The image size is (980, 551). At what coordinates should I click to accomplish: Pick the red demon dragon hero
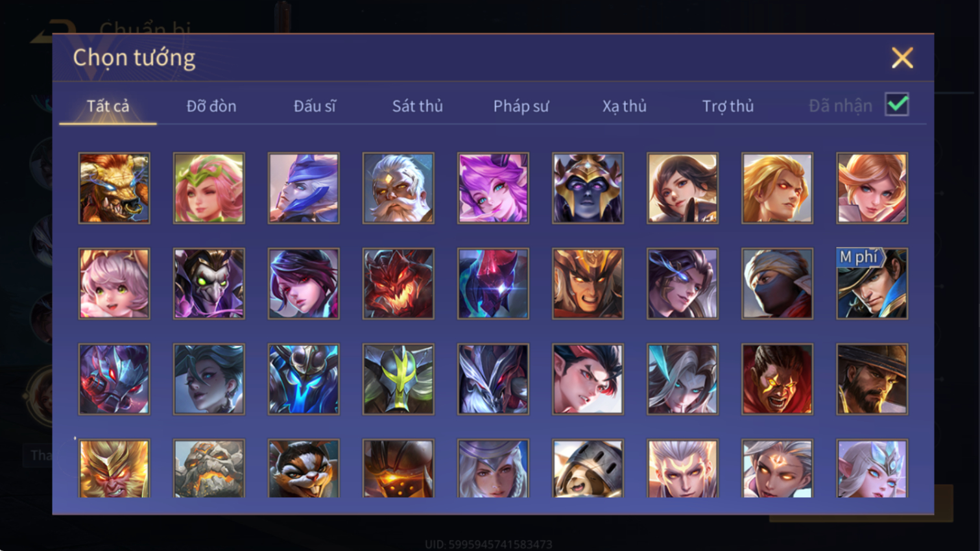click(x=398, y=284)
